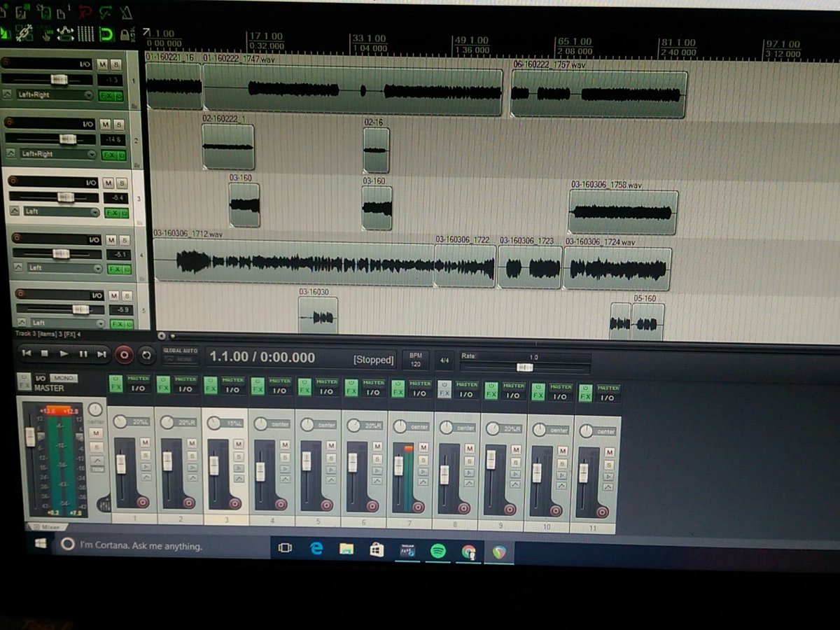Mute track 4 in the track panel
Viewport: 840px width, 630px height.
pyautogui.click(x=112, y=240)
